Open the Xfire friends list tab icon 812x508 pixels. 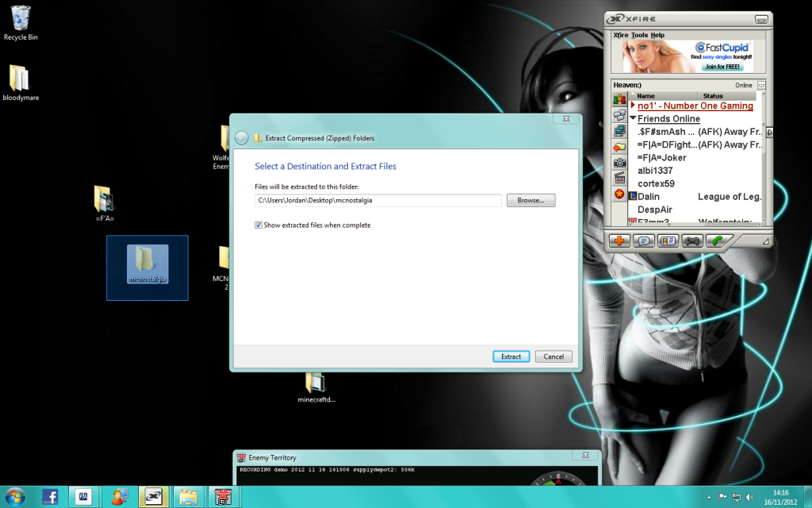[619, 98]
